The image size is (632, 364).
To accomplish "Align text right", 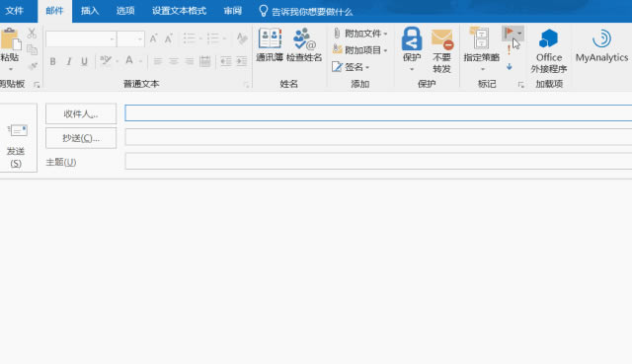I will tap(189, 61).
